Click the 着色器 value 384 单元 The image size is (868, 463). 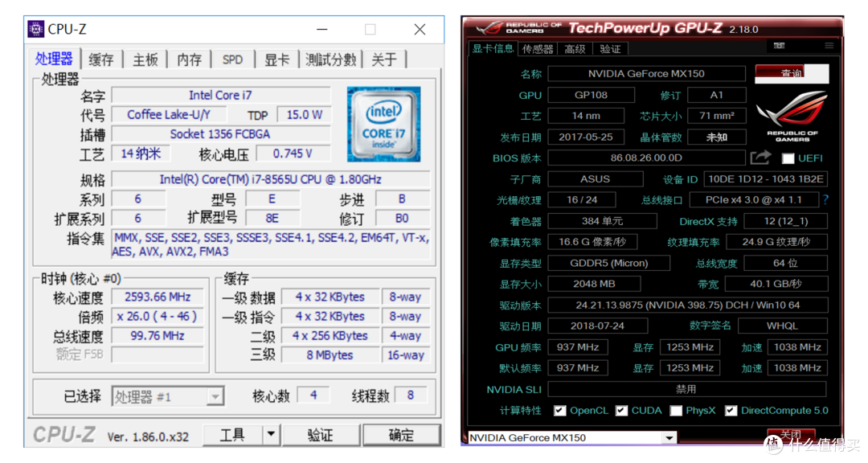coord(602,221)
